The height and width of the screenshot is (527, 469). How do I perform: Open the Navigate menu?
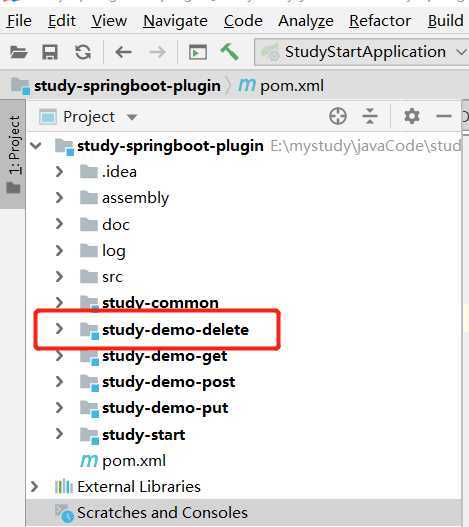pos(175,21)
